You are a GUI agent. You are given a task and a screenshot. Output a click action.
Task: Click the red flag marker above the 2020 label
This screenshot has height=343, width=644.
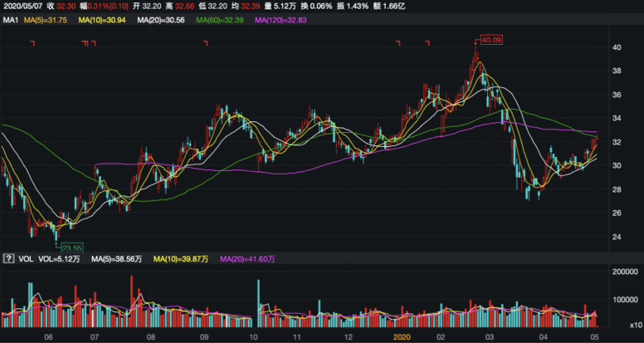[398, 42]
